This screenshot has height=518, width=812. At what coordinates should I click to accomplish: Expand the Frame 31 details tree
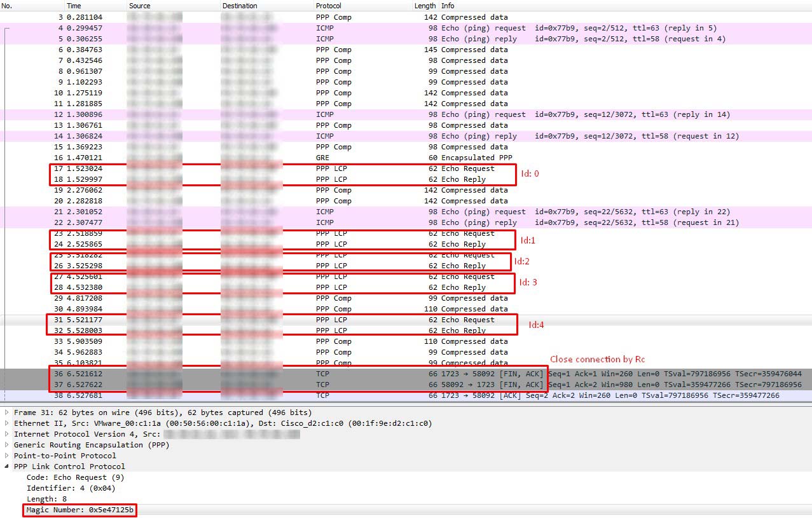tap(7, 412)
